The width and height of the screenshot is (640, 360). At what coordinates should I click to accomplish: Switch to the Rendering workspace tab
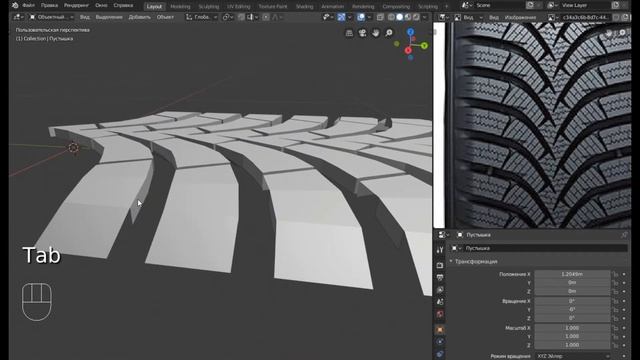click(363, 7)
